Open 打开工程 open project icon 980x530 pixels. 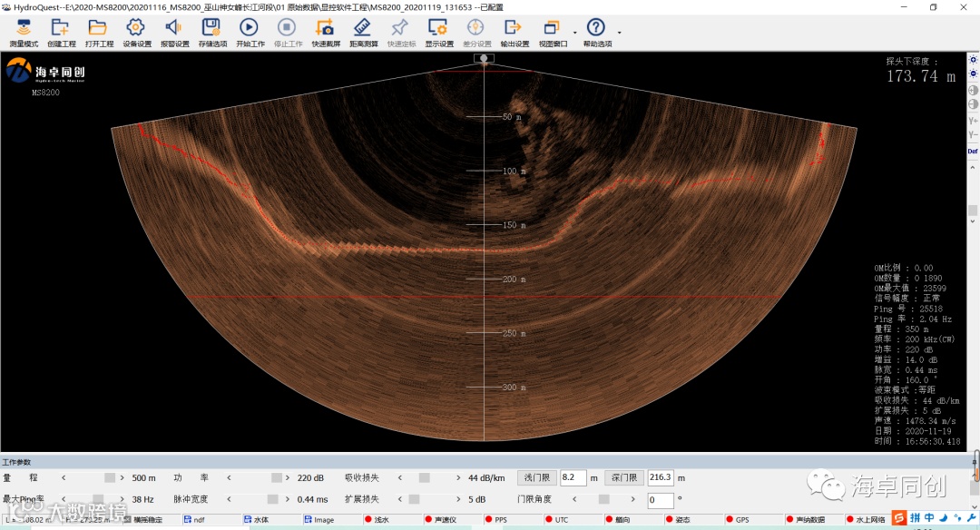[x=98, y=28]
